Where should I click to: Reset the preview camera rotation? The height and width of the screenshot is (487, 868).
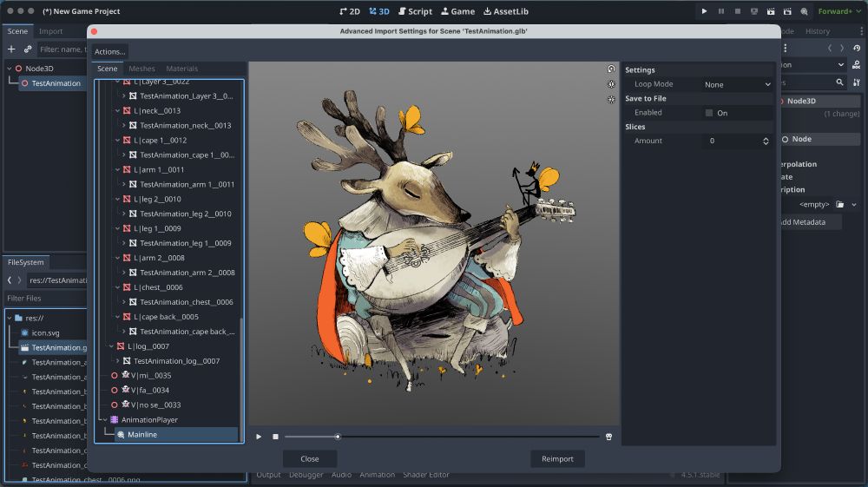point(611,69)
